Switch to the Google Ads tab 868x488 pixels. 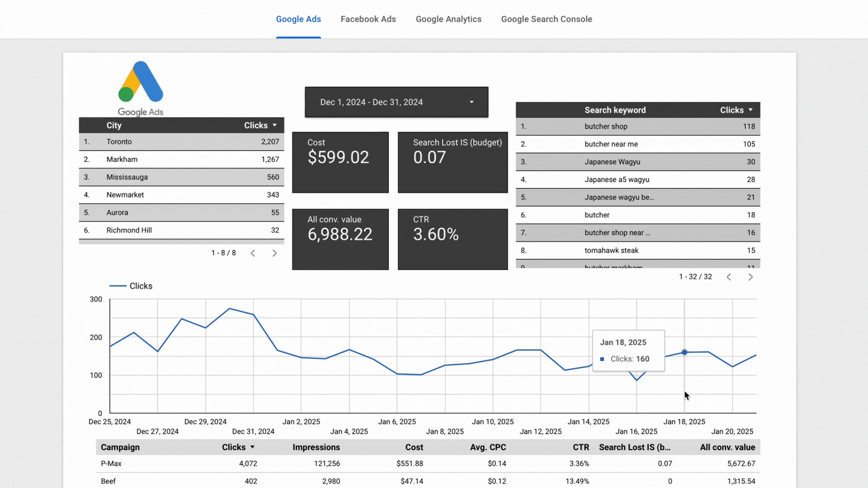coord(298,19)
